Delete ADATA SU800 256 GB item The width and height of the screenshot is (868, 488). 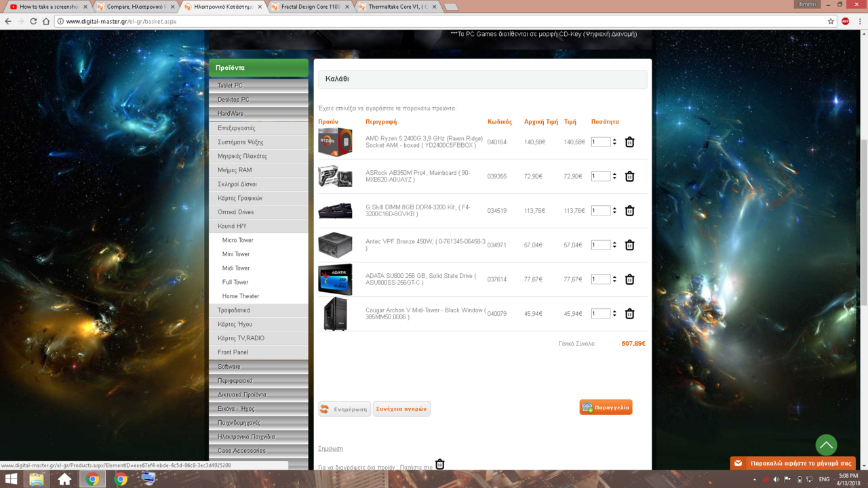tap(629, 279)
